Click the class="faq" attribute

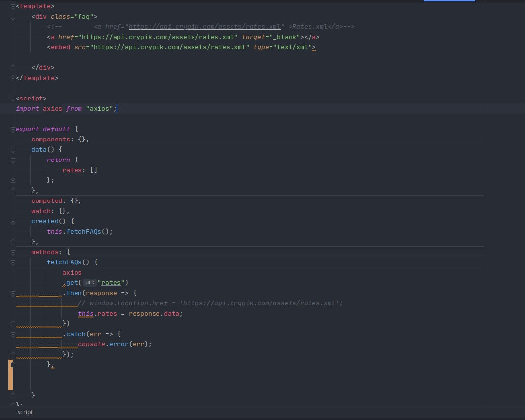pos(72,17)
